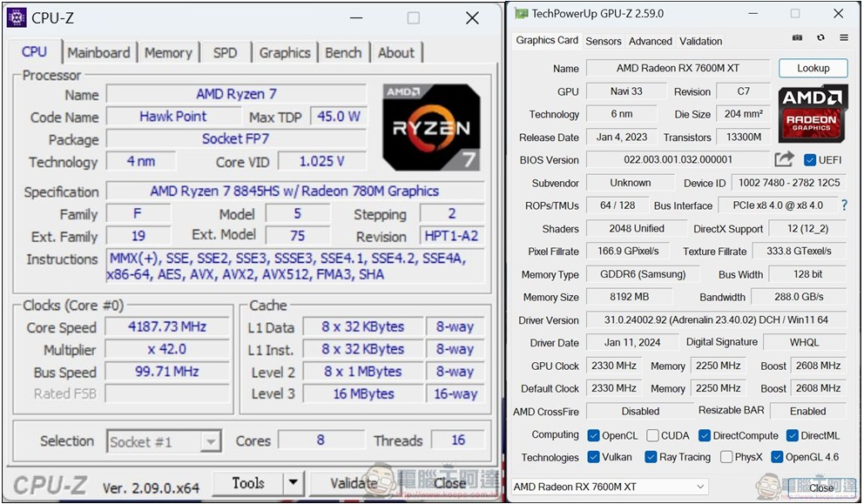
Task: Close the CPU-Z window with X
Action: (472, 18)
